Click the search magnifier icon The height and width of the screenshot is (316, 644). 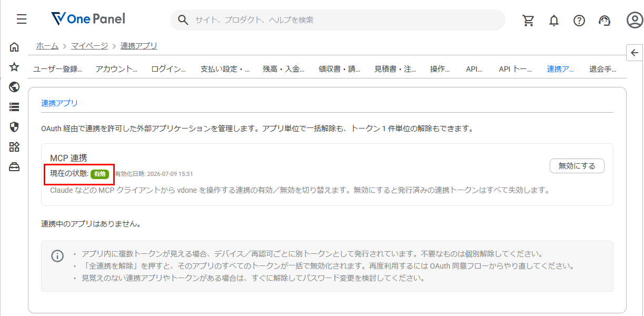coord(183,20)
